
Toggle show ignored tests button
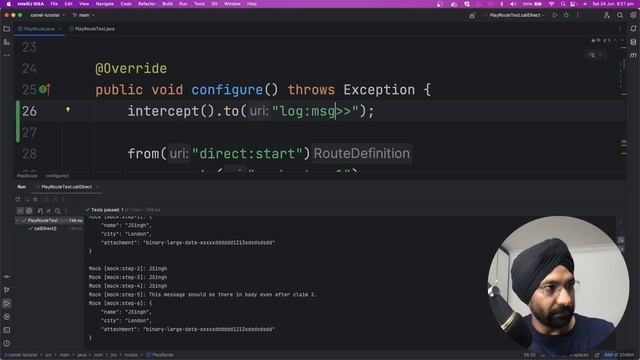(x=29, y=211)
